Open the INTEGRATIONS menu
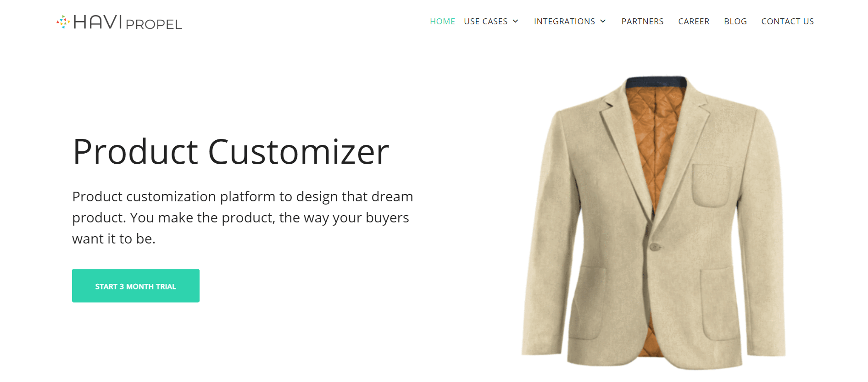The image size is (868, 382). tap(564, 22)
